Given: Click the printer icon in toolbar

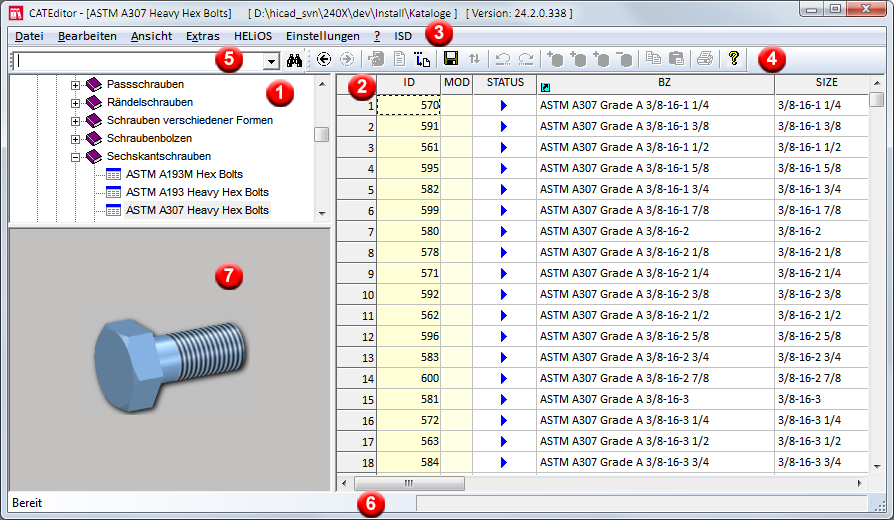Looking at the screenshot, I should pyautogui.click(x=705, y=60).
